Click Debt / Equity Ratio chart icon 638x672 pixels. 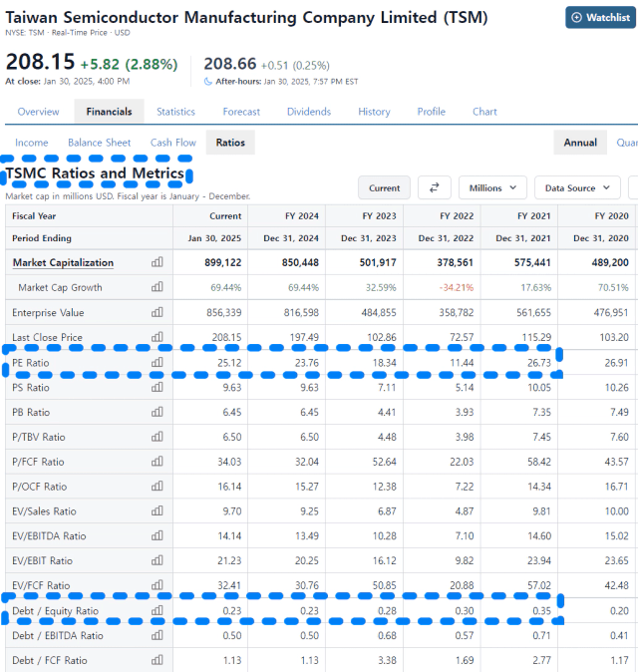(157, 611)
